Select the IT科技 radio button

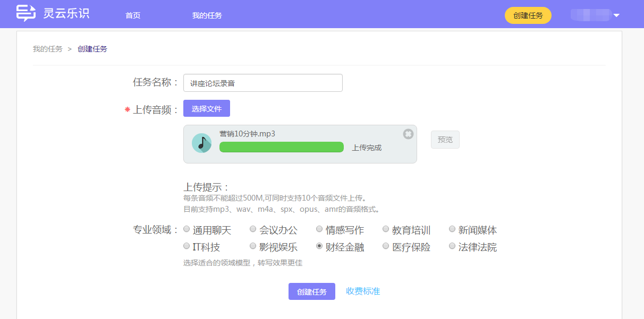click(x=187, y=246)
